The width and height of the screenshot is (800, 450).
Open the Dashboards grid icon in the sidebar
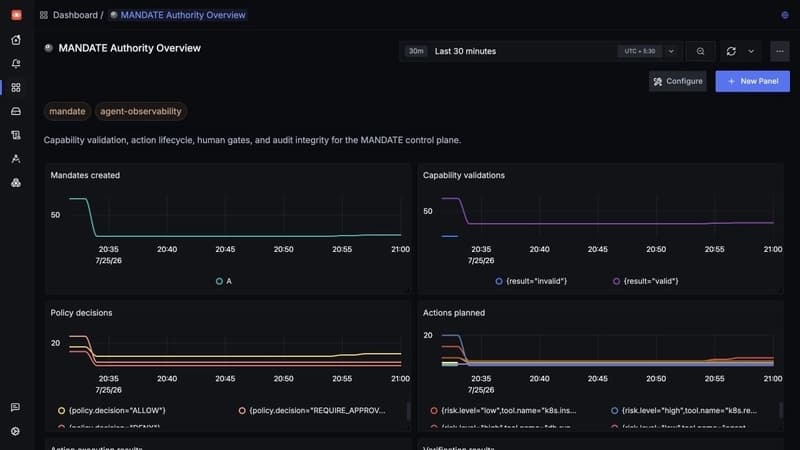pyautogui.click(x=16, y=88)
